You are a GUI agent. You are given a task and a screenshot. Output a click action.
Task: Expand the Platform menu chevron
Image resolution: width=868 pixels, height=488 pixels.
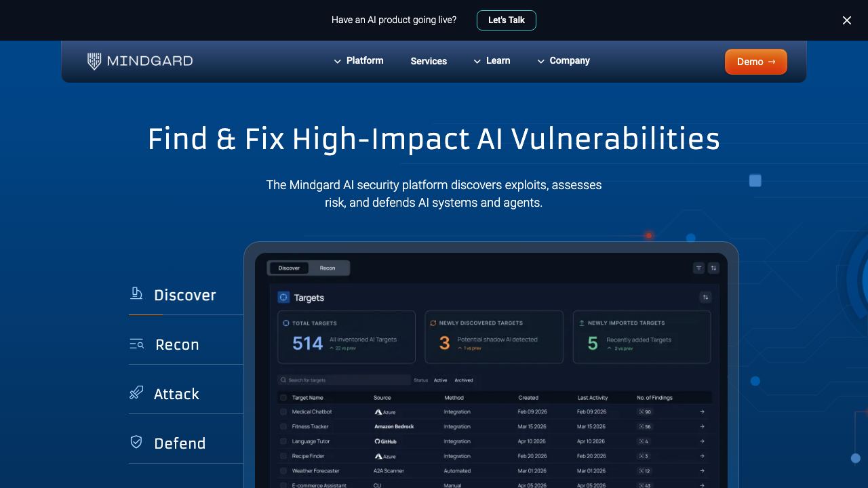(337, 61)
